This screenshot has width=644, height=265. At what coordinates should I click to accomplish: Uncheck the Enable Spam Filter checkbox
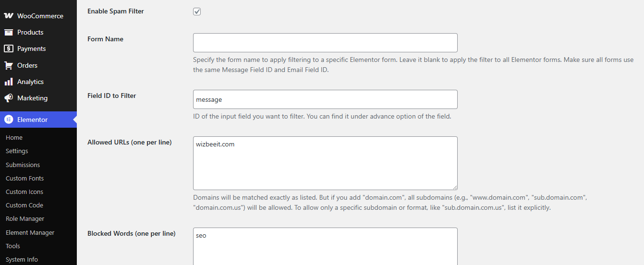pos(197,12)
